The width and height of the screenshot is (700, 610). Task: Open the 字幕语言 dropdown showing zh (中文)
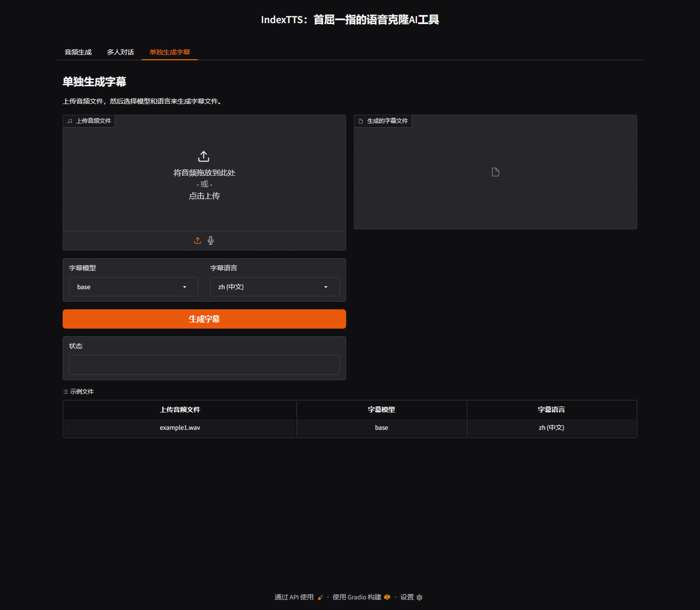tap(275, 287)
